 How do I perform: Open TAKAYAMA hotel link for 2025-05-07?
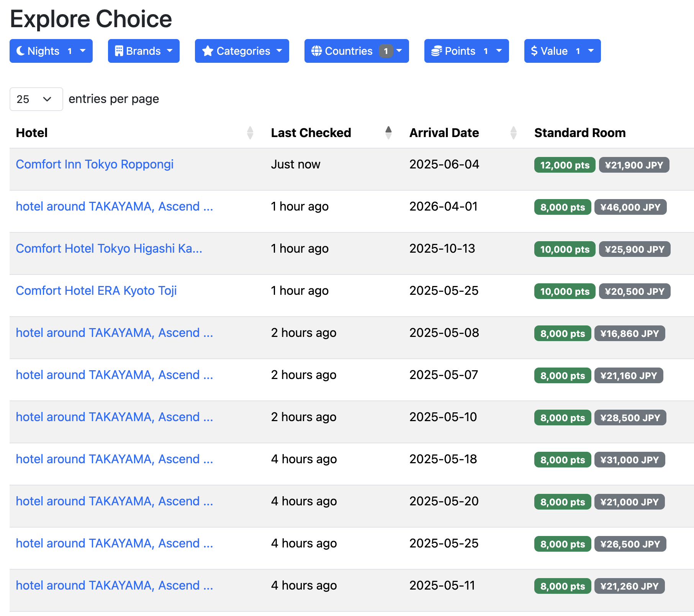115,375
